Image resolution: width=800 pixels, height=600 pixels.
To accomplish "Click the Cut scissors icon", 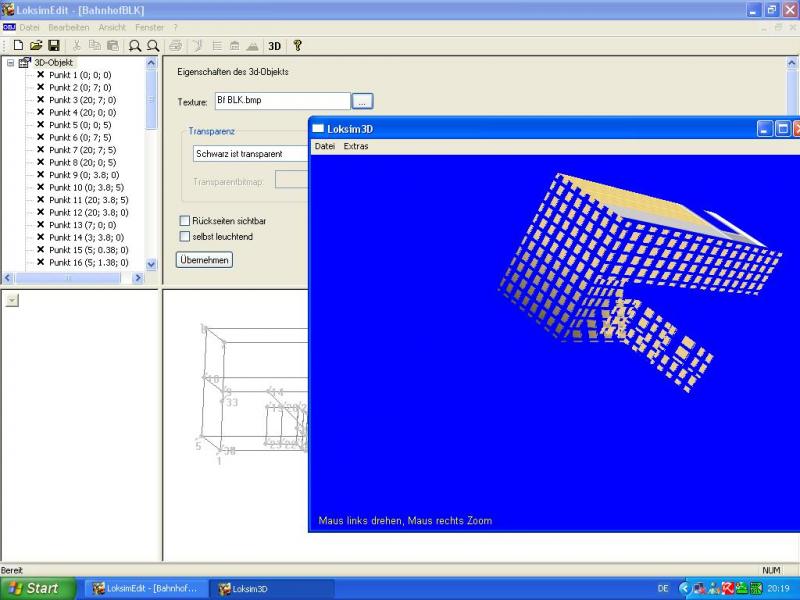I will (77, 45).
